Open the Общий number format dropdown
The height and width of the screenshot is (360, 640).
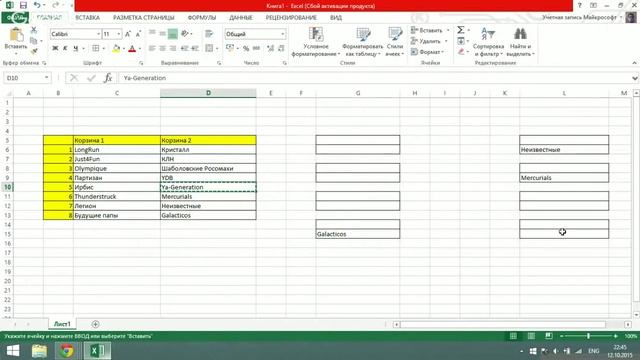pos(282,34)
